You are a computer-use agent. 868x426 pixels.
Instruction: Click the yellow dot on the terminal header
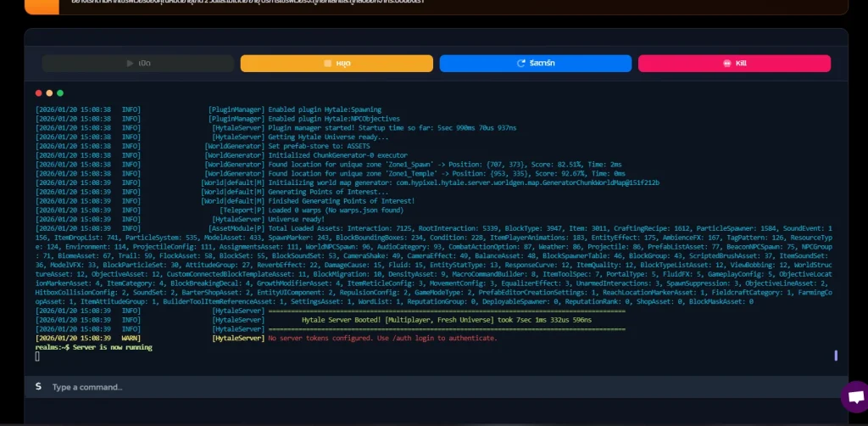[49, 92]
